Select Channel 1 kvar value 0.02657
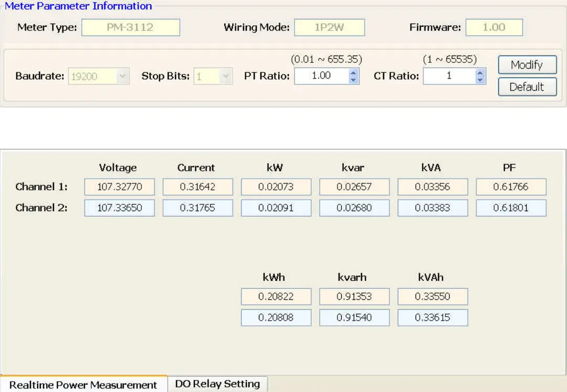This screenshot has width=567, height=392. coord(354,187)
